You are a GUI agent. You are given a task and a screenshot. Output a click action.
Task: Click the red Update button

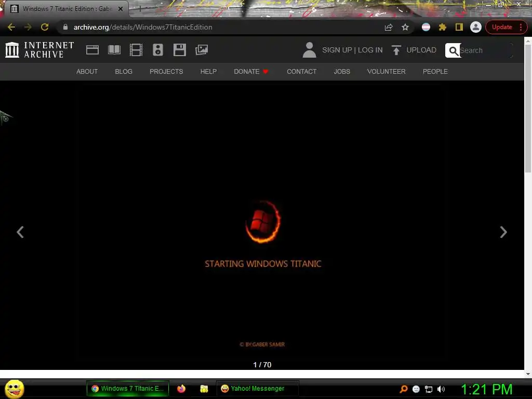502,27
